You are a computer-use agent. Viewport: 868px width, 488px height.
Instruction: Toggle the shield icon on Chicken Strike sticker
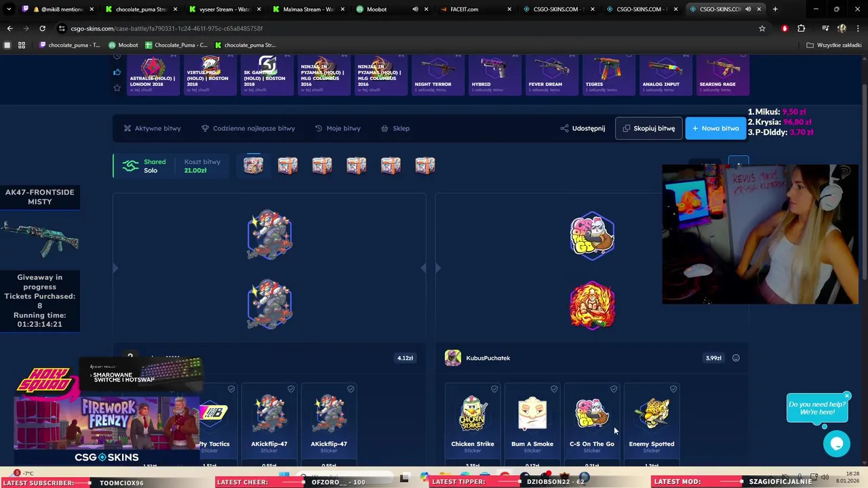(494, 389)
